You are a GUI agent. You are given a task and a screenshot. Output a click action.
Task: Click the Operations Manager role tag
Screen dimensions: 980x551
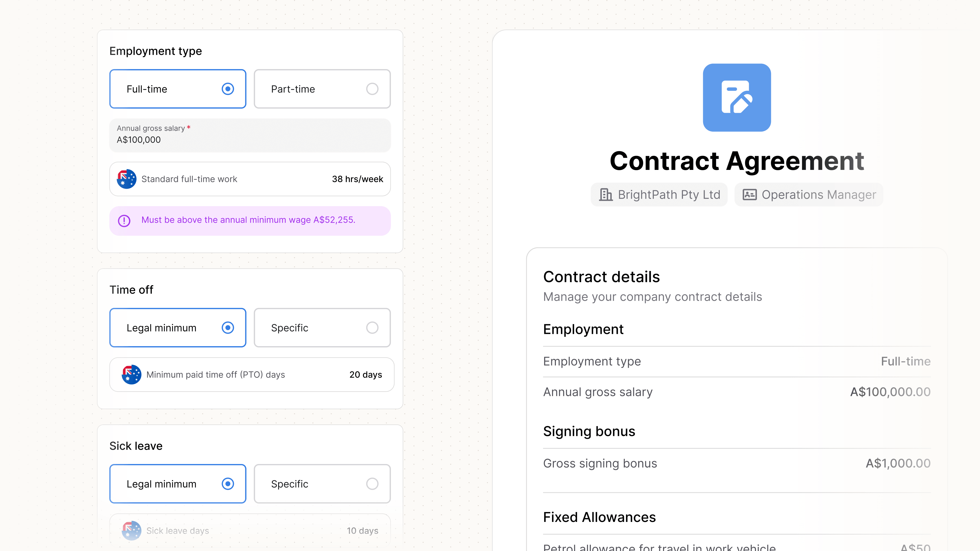pos(808,195)
